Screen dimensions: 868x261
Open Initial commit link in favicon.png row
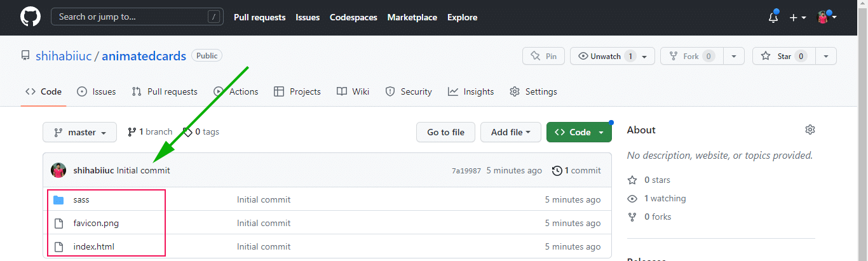click(264, 223)
